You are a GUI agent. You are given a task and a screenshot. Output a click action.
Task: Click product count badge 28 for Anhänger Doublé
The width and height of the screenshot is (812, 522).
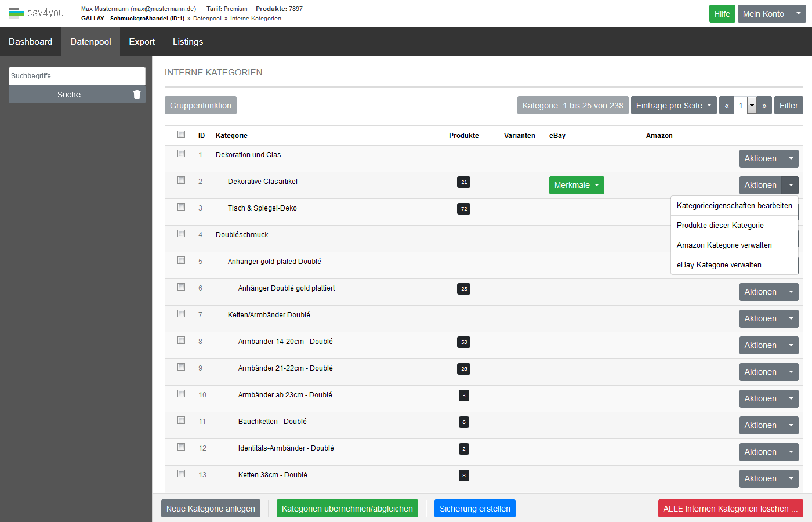point(463,289)
